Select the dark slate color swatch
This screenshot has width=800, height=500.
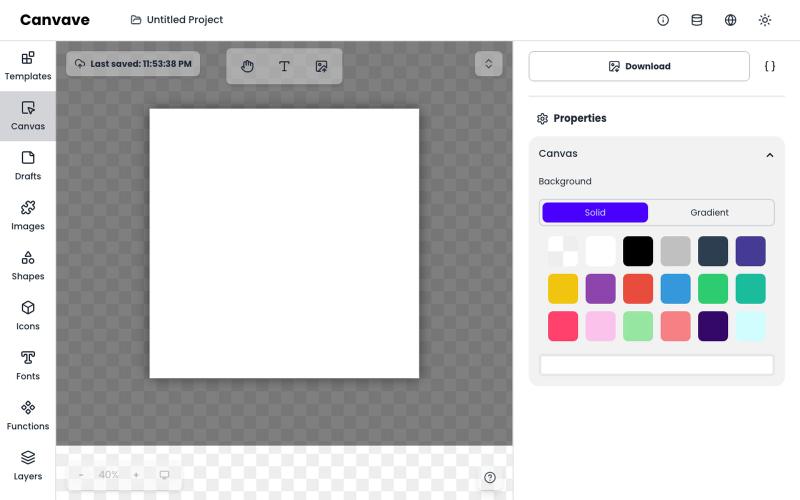pyautogui.click(x=713, y=251)
